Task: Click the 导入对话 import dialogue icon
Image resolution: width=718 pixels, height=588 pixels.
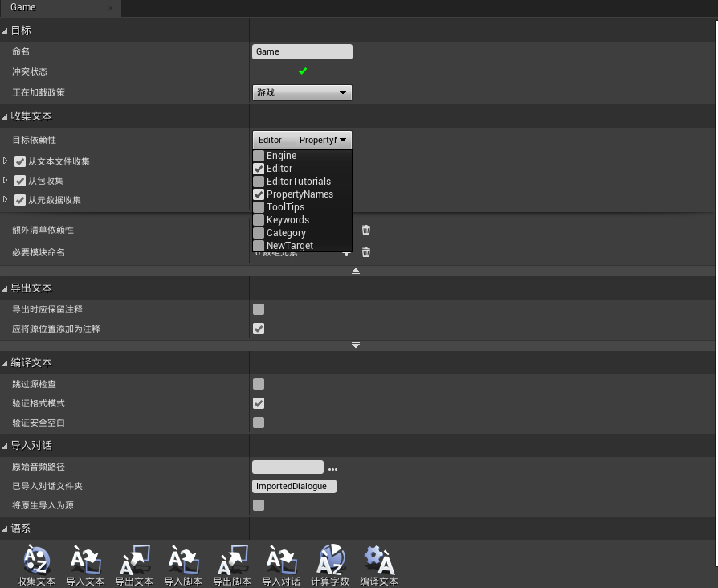Action: pos(281,561)
